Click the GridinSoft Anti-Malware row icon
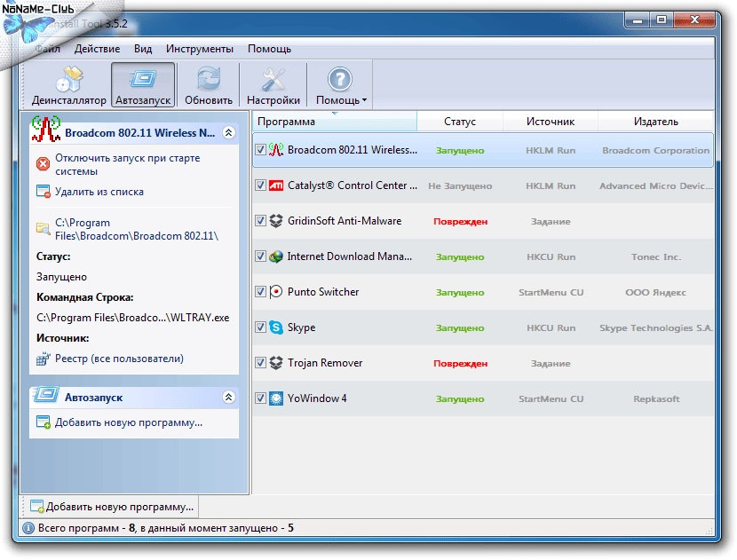This screenshot has height=560, width=737. click(x=276, y=221)
